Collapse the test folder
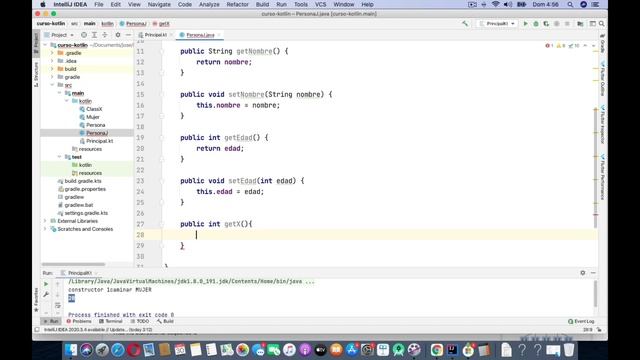The height and width of the screenshot is (360, 640). pos(60,157)
